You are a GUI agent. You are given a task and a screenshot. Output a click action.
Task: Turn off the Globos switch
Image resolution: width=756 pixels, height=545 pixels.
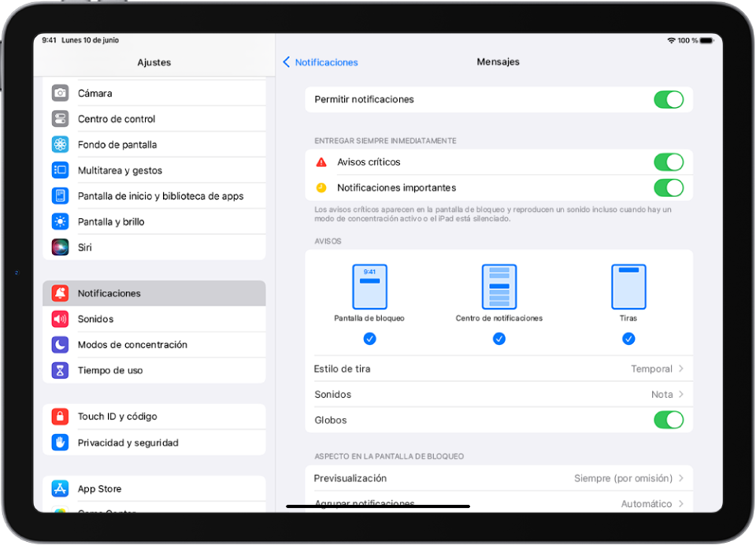[x=669, y=420]
